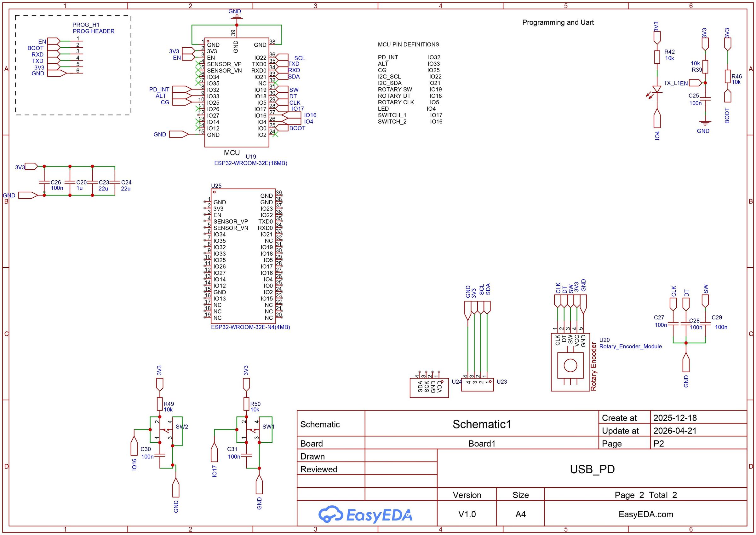Select capacitor C30 symbol
Screen dimensions: 756x535
pos(159,455)
